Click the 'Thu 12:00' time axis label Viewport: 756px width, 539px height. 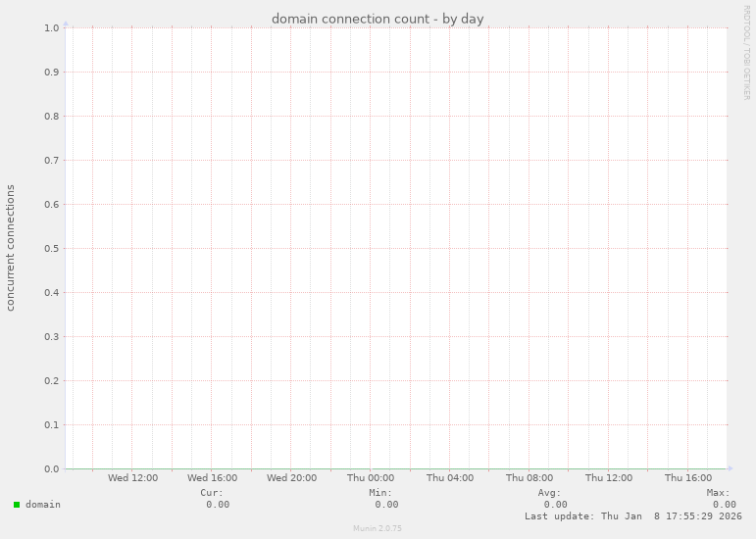(x=609, y=478)
